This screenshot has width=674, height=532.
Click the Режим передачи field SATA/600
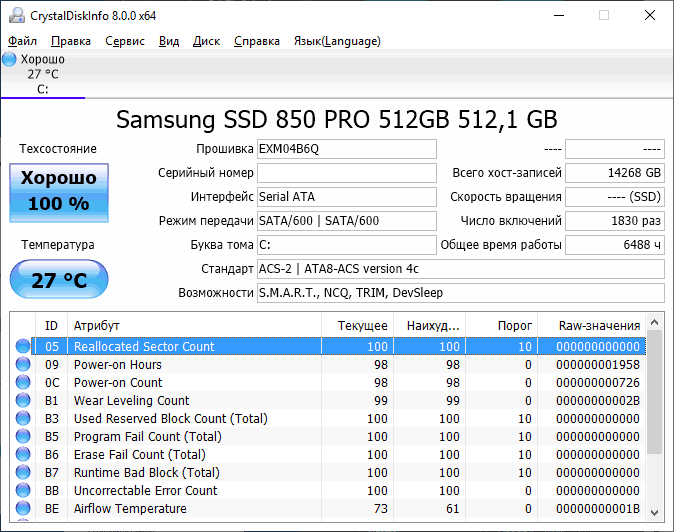pos(347,221)
